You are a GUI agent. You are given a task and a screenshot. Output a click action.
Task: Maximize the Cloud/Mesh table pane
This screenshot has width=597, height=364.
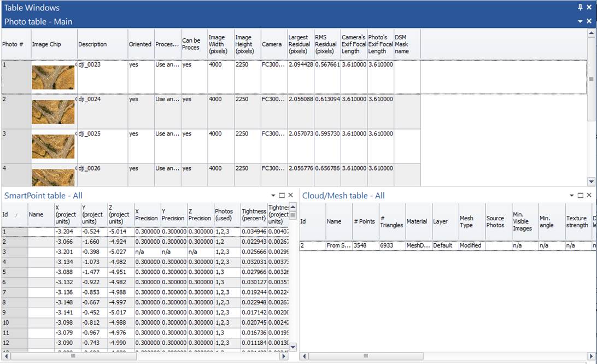(x=581, y=195)
